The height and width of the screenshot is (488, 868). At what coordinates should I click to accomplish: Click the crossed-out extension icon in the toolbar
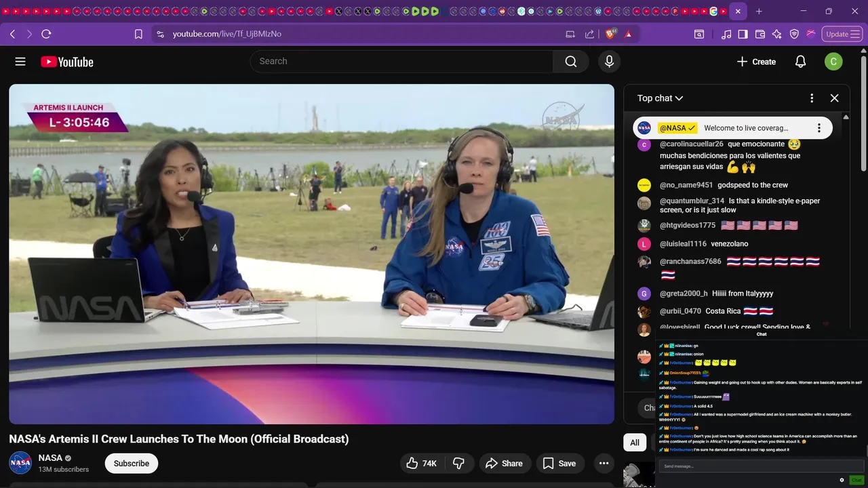[811, 34]
